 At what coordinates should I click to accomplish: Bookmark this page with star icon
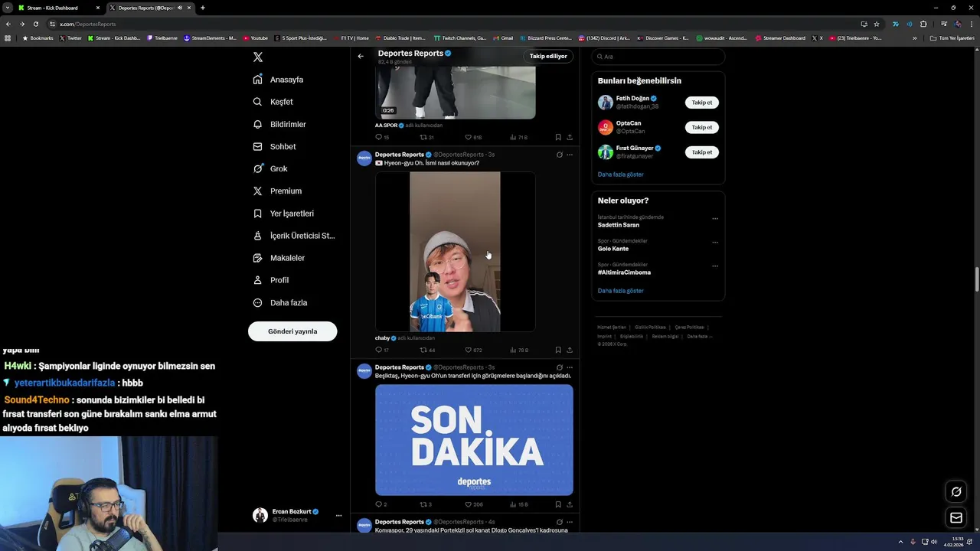(x=877, y=24)
